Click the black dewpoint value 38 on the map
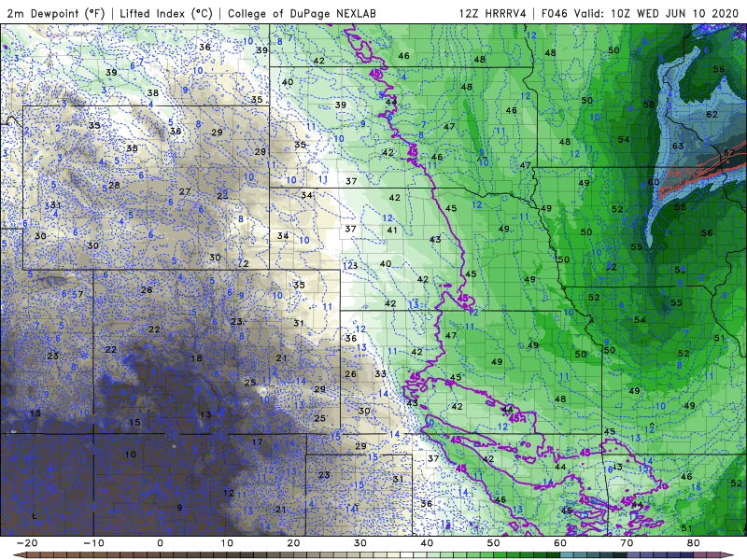 pos(153,92)
